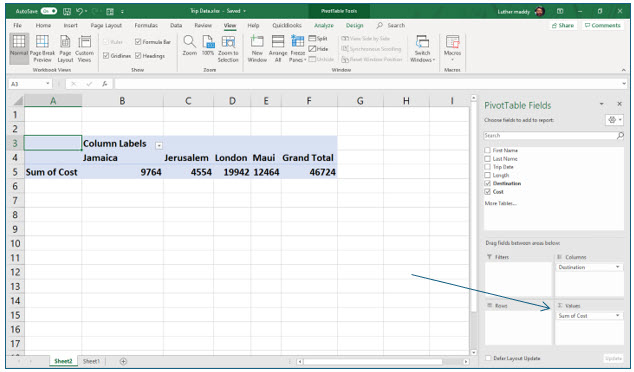Check the Last Name field
The height and width of the screenshot is (372, 634).
click(487, 159)
